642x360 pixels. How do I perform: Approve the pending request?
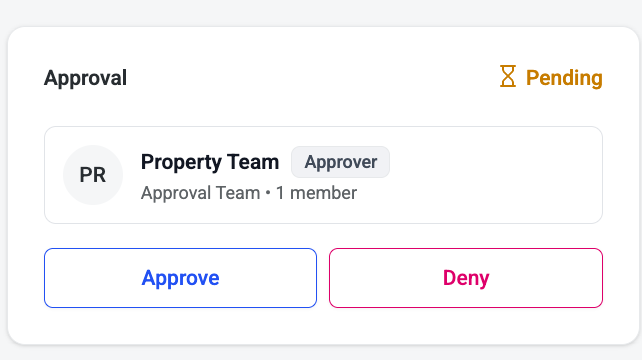coord(180,278)
